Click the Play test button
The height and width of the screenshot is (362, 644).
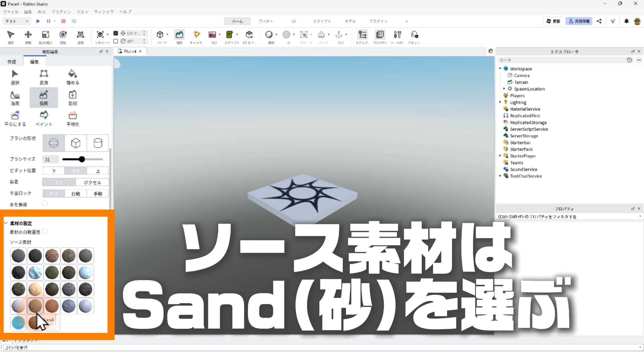click(38, 21)
